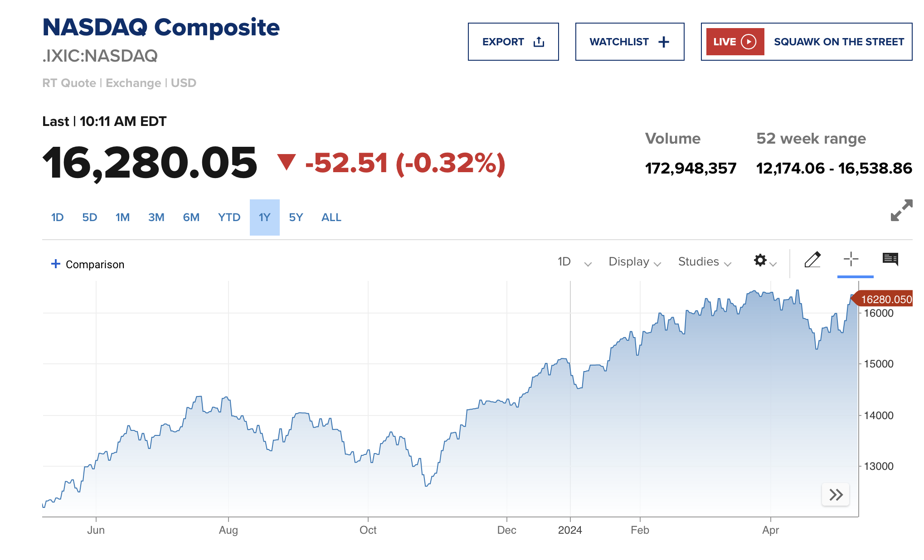924x560 pixels.
Task: Click the Export button
Action: (513, 42)
